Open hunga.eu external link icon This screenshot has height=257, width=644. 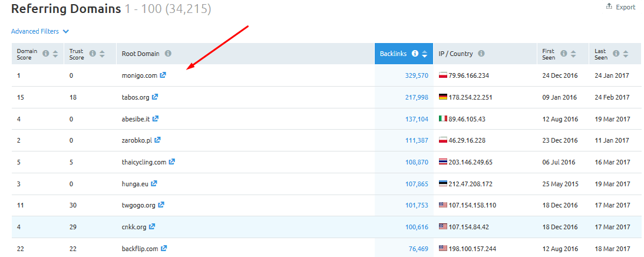[154, 184]
